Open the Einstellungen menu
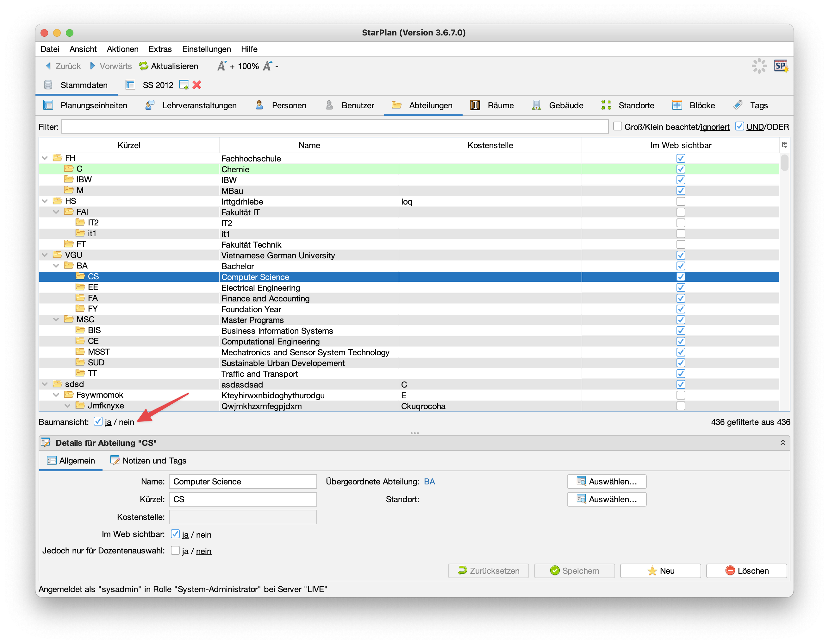The image size is (829, 644). [206, 49]
